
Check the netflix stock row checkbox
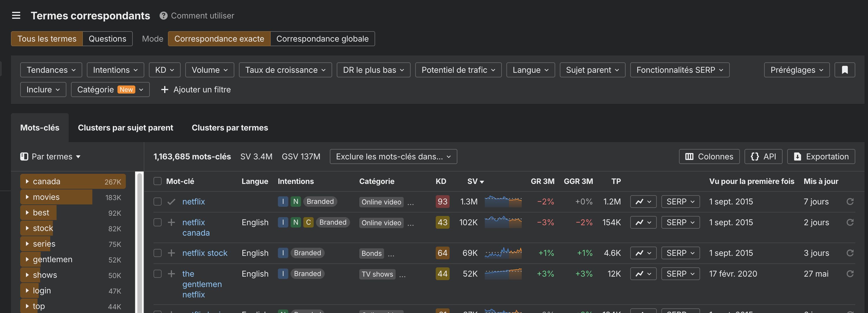(157, 253)
